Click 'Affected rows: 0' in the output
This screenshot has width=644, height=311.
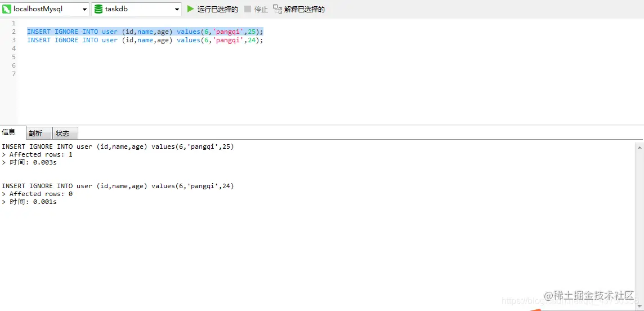(41, 194)
